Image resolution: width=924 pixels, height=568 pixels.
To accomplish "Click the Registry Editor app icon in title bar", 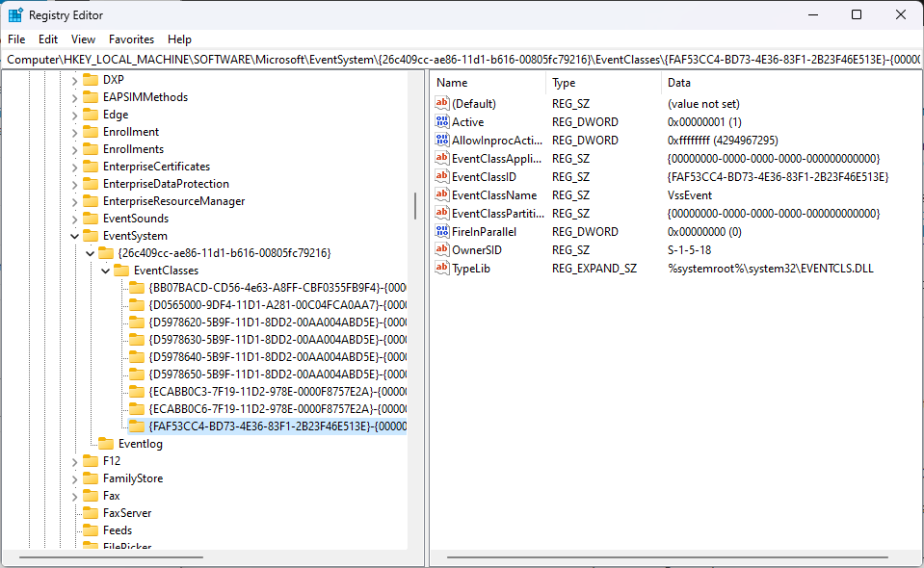I will 15,14.
